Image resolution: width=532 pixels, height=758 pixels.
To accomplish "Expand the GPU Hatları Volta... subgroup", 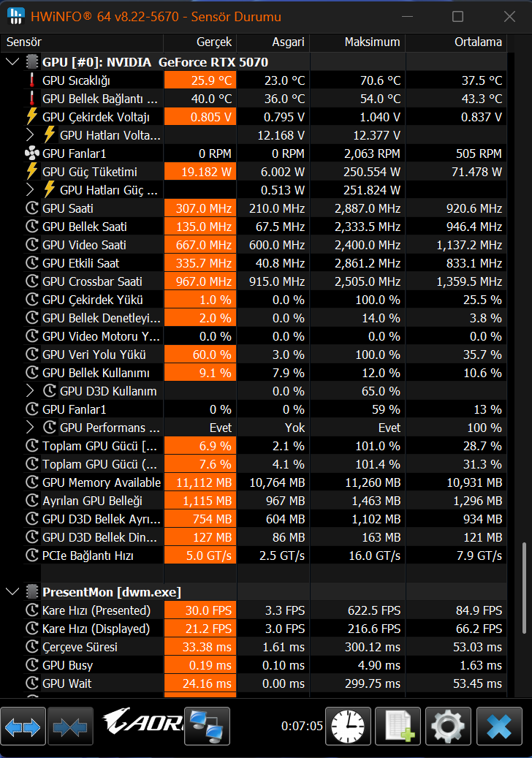I will pos(30,135).
